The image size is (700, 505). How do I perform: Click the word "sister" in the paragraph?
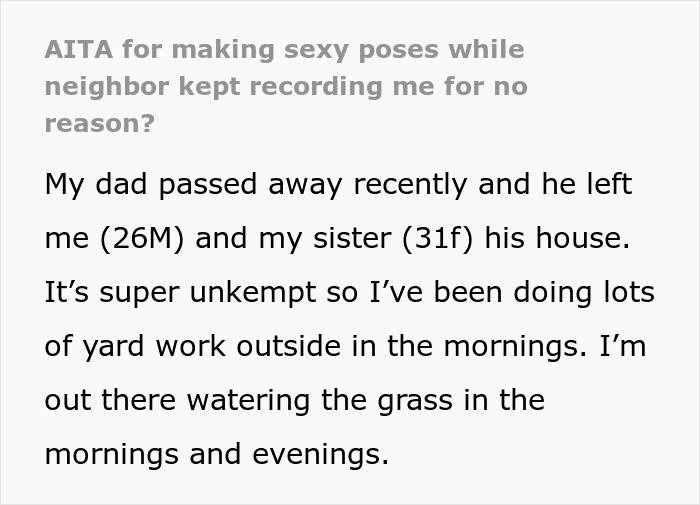coord(352,238)
